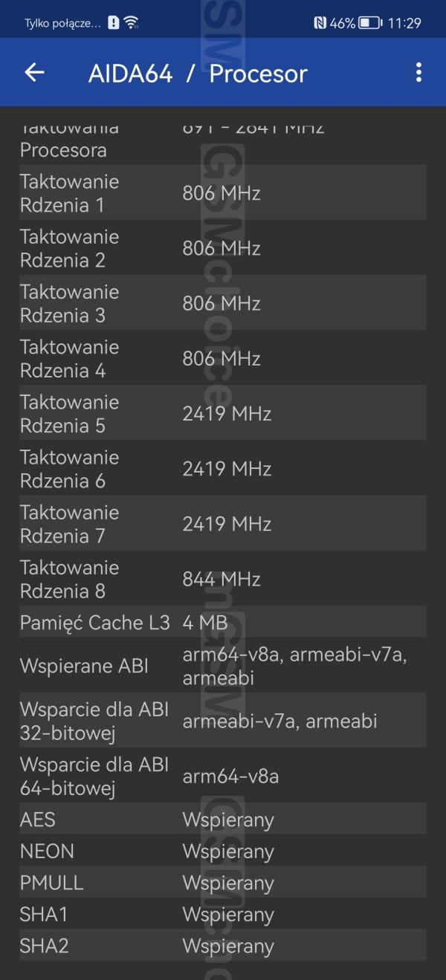Select Wsparcie dla ABI 32-bitowej row
Viewport: 446px width, 980px height.
pyautogui.click(x=222, y=721)
